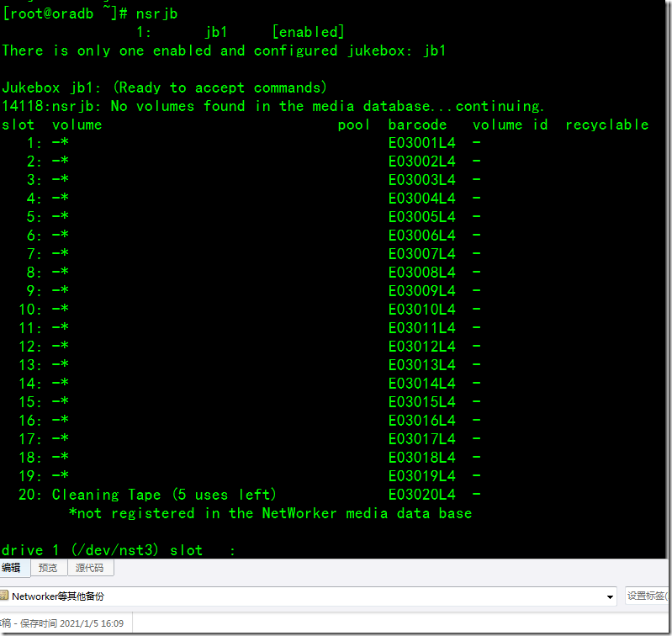Screen dimensions: 672x636
Task: Click the not registered in NetWorker note
Action: pyautogui.click(x=271, y=513)
